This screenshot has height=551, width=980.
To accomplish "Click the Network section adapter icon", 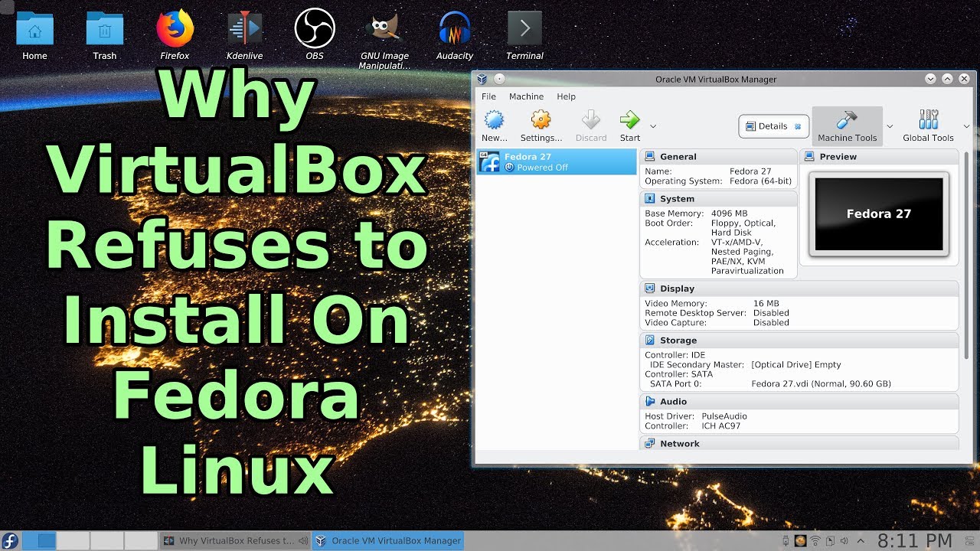I will [650, 443].
